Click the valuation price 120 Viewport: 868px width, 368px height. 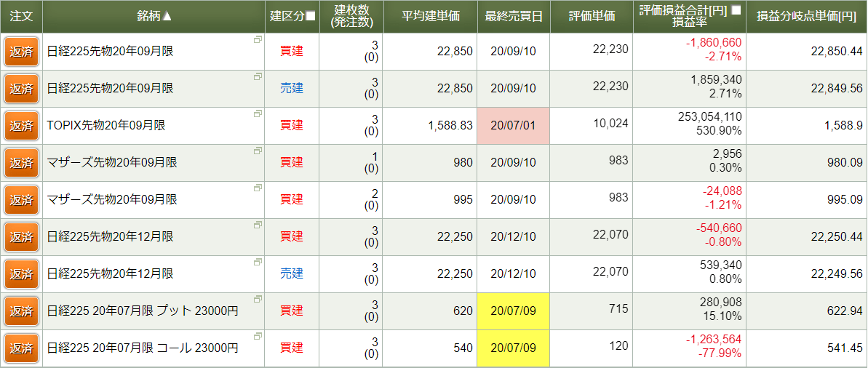[619, 345]
